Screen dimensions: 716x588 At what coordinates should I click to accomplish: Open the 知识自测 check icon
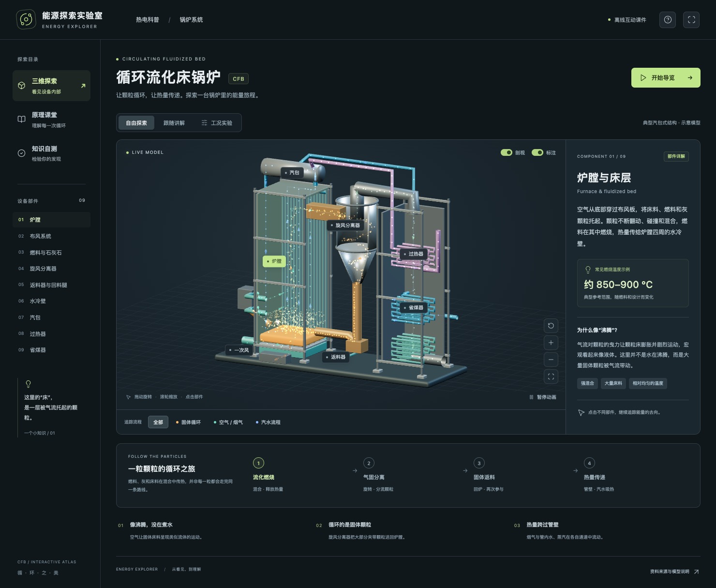click(x=21, y=153)
